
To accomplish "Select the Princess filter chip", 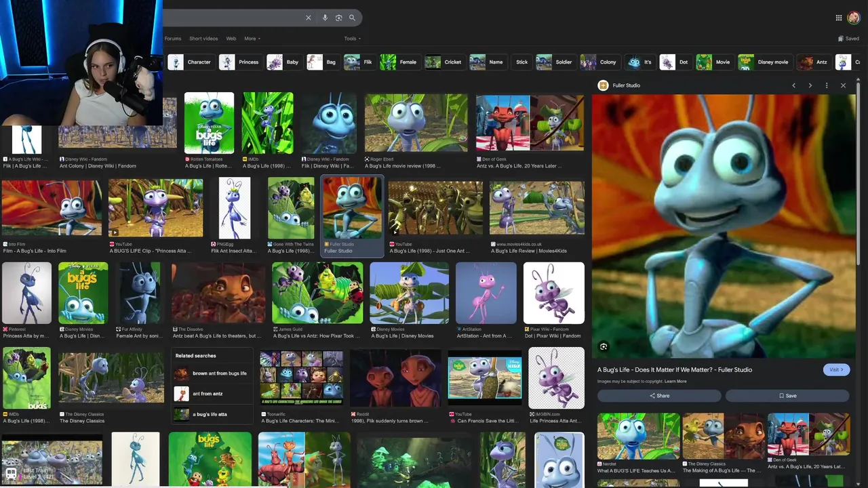I will (x=240, y=62).
